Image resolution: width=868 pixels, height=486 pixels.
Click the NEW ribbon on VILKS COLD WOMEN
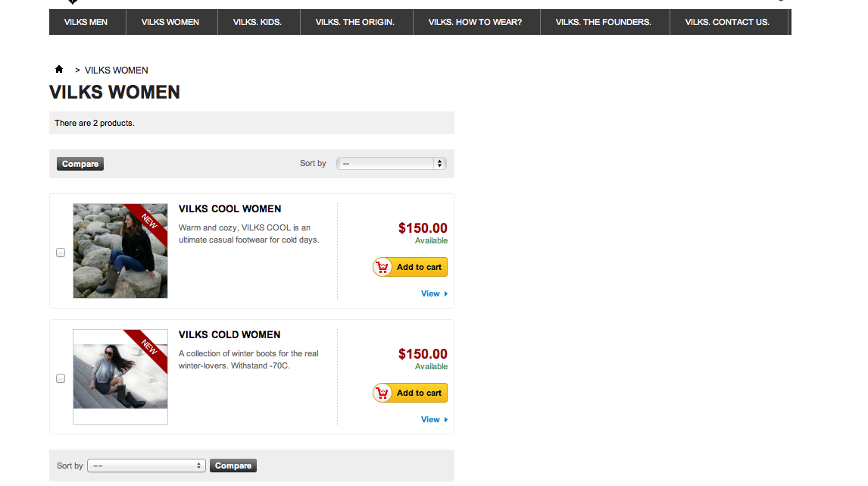[148, 346]
